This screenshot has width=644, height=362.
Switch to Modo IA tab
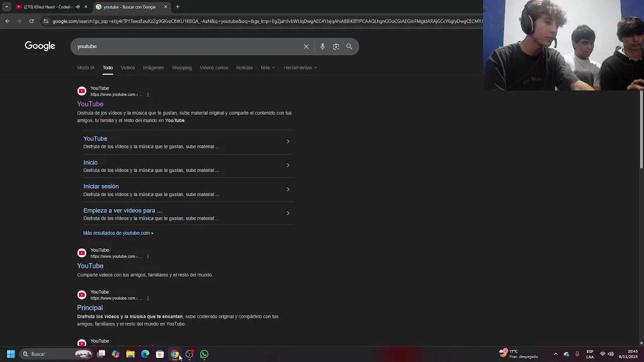coord(86,67)
